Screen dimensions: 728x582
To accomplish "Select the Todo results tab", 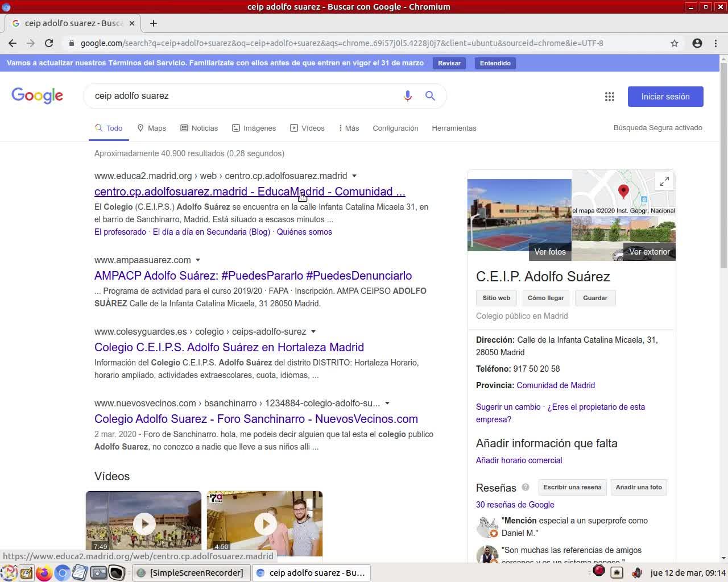I will [109, 128].
